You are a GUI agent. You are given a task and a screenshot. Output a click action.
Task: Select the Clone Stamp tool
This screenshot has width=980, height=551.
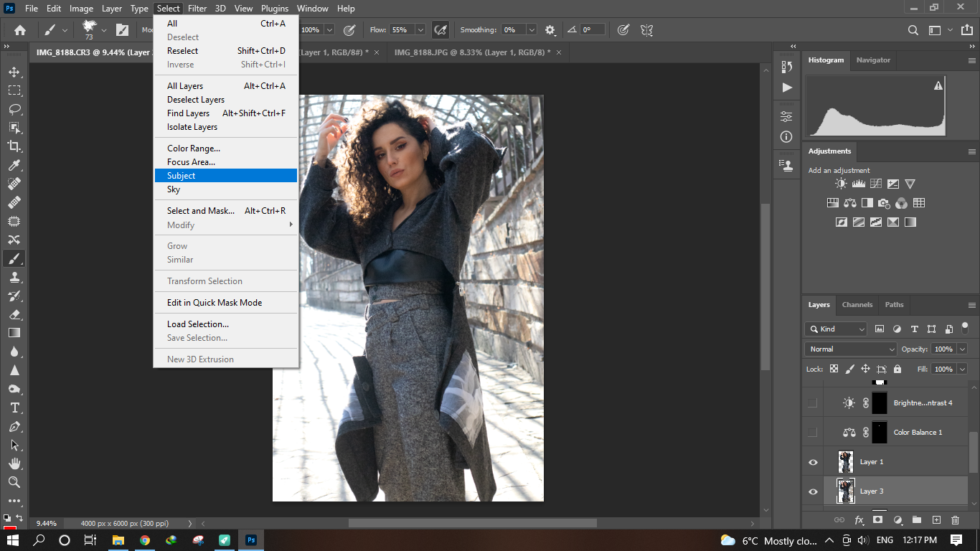tap(14, 277)
